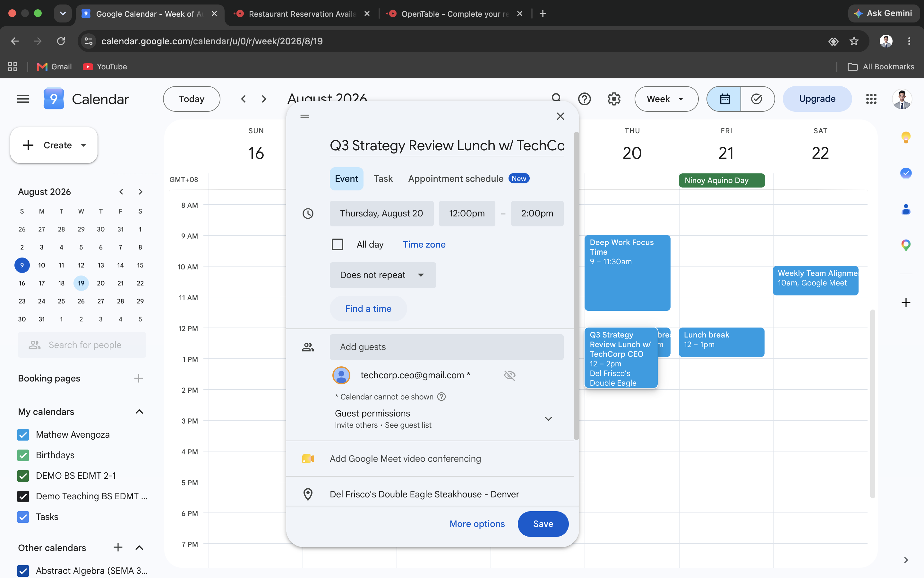Open the Lunch break event on Friday

[x=721, y=342]
